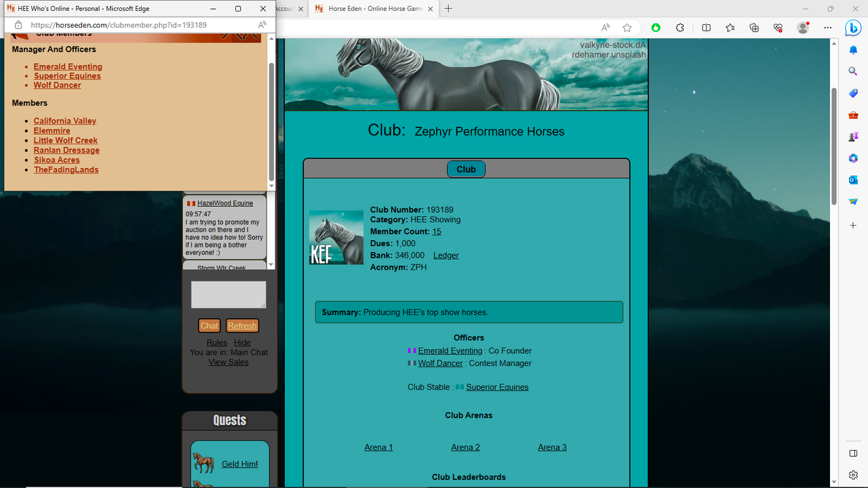Open Ranlan Dressage member link

pos(66,150)
